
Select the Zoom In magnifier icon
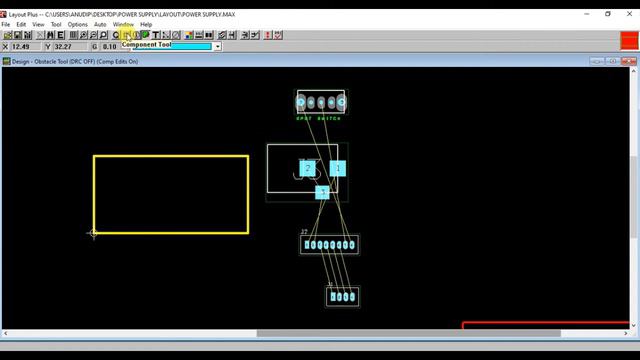(83, 36)
